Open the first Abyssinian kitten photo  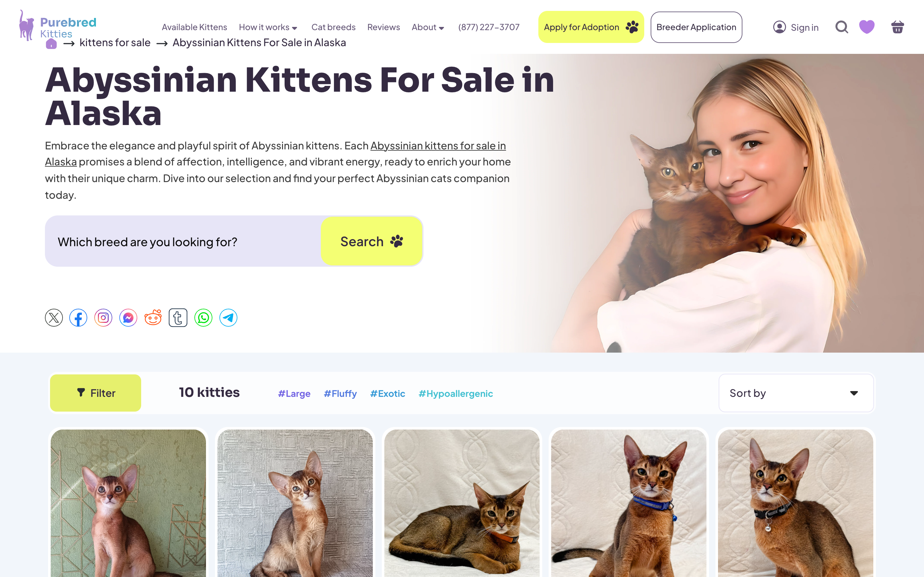pyautogui.click(x=128, y=503)
